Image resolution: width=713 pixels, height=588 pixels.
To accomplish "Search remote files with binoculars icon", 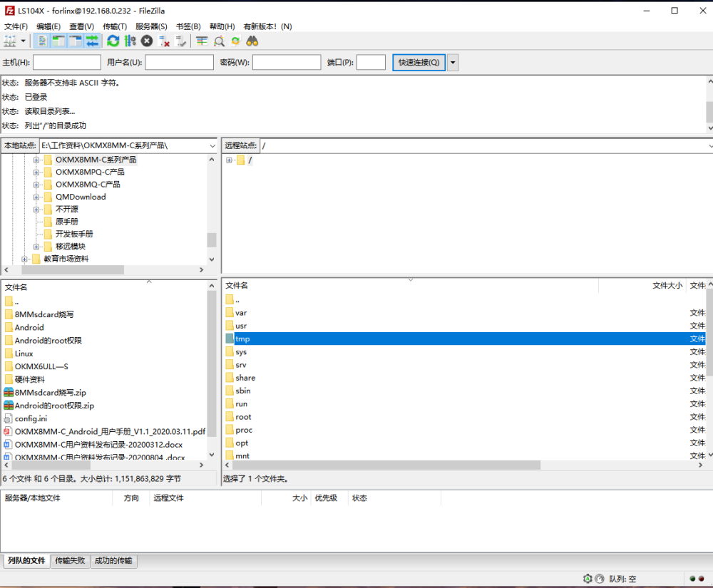I will (252, 41).
